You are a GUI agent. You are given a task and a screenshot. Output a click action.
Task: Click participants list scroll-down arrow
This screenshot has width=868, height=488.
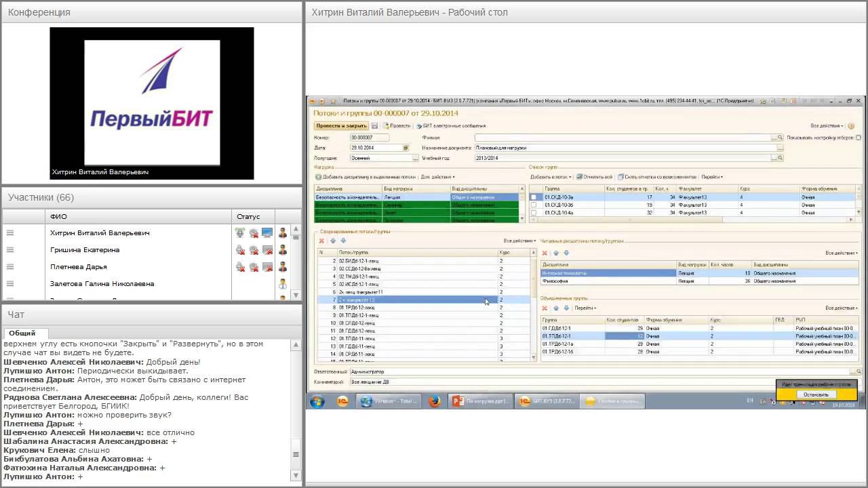pyautogui.click(x=296, y=295)
